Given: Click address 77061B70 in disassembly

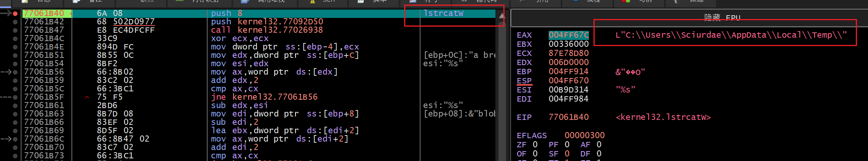Looking at the screenshot, I should [x=44, y=147].
